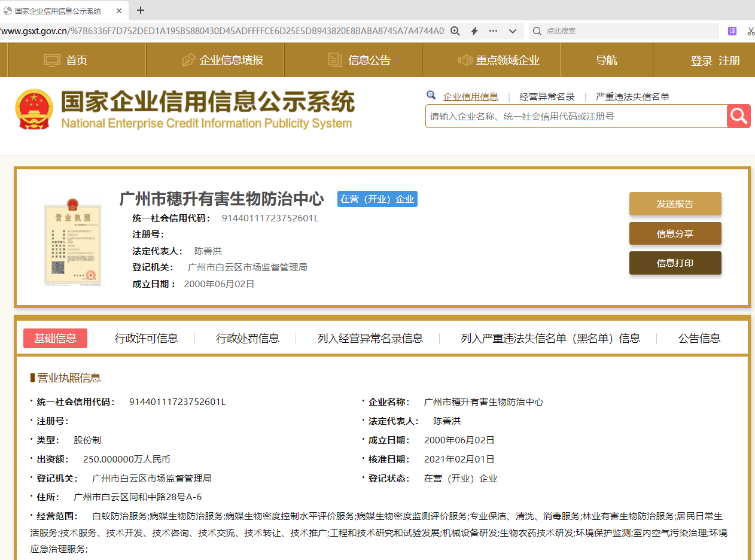
Task: Expand the address bar dropdown chevron
Action: 513,31
